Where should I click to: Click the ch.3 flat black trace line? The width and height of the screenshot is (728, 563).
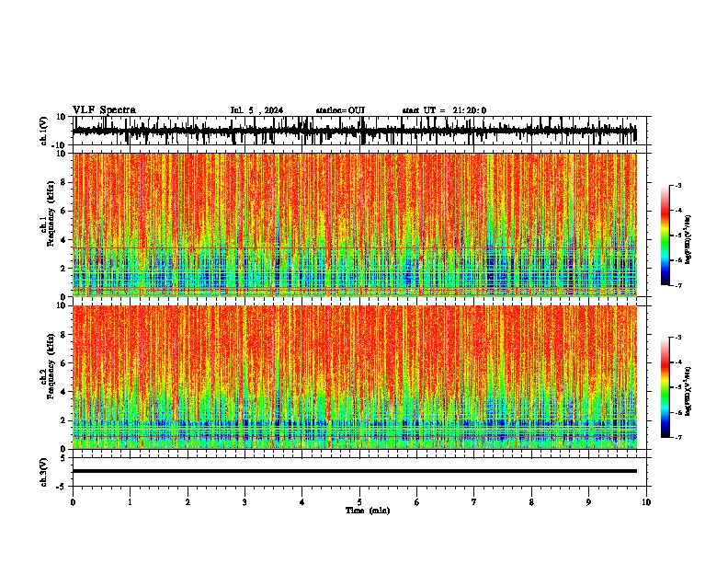[x=355, y=471]
